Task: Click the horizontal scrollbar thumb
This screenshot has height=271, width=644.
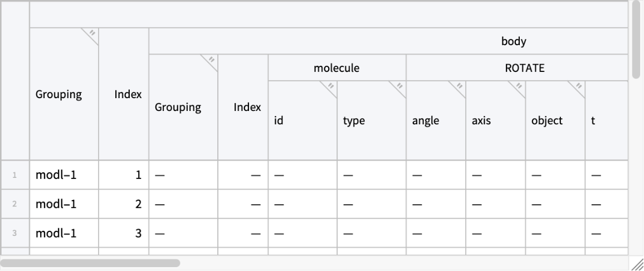Action: pos(91,263)
